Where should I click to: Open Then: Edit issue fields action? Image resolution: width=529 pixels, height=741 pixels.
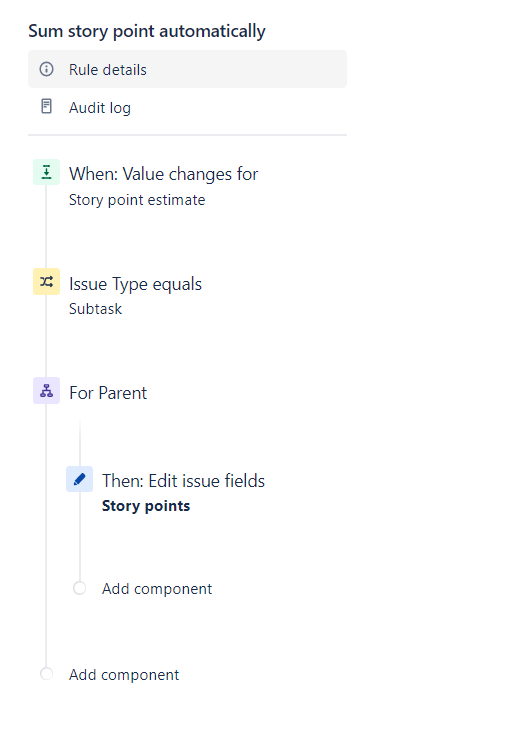[x=183, y=481]
